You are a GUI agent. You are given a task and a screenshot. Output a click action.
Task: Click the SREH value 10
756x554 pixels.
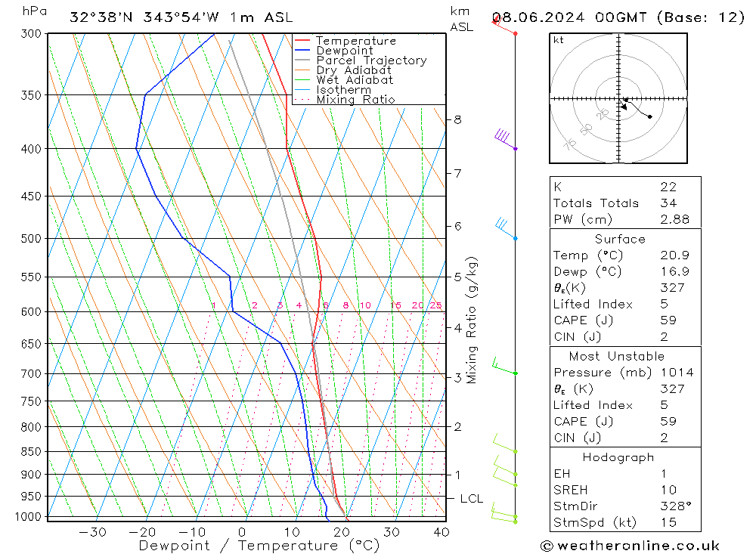click(668, 490)
